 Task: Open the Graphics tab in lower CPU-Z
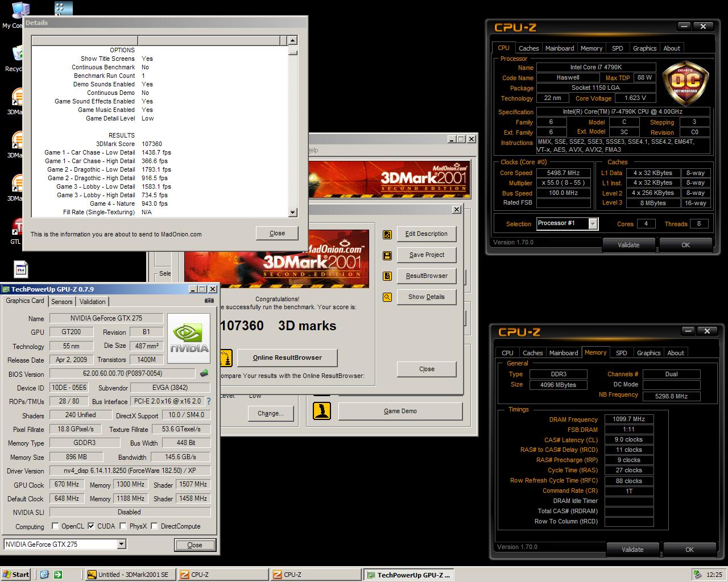(648, 353)
